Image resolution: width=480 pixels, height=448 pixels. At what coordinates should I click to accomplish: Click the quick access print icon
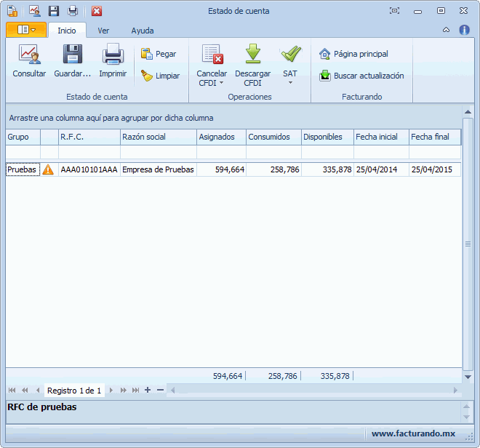[x=73, y=11]
